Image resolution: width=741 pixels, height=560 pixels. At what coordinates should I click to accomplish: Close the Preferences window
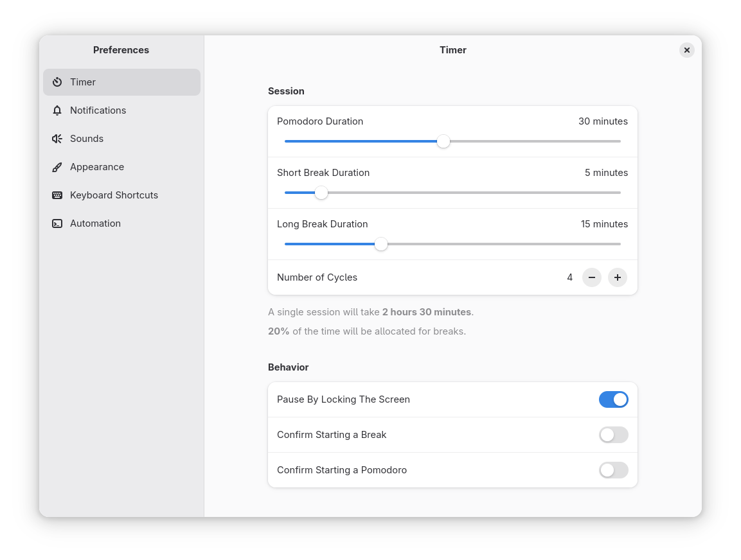[x=686, y=50]
